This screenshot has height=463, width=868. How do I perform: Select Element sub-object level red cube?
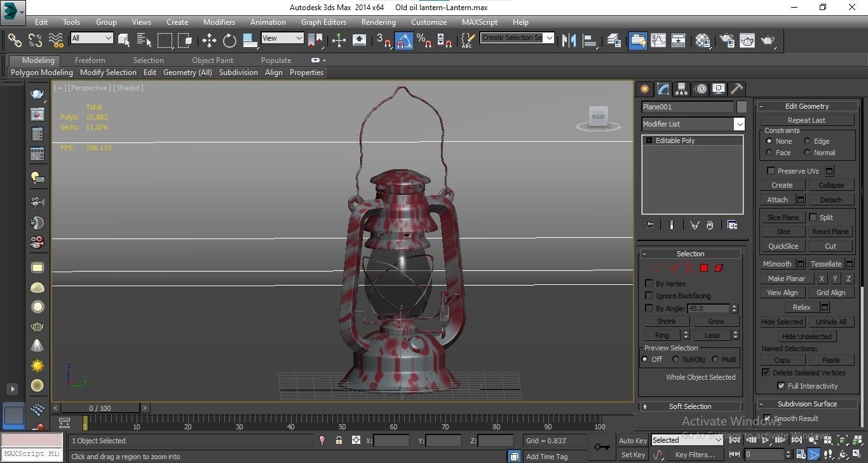tap(719, 268)
